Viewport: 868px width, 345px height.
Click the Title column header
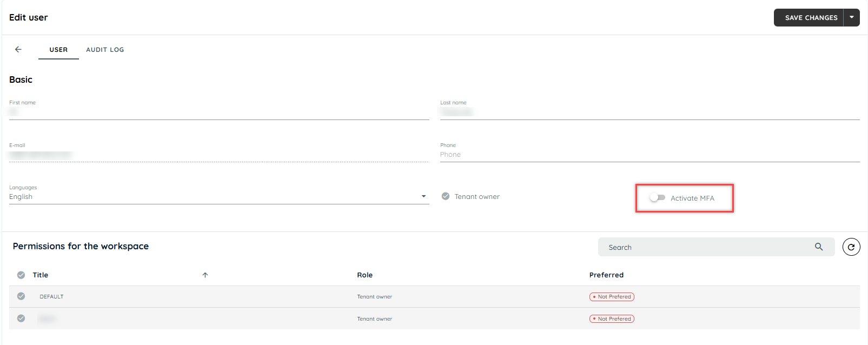click(41, 275)
